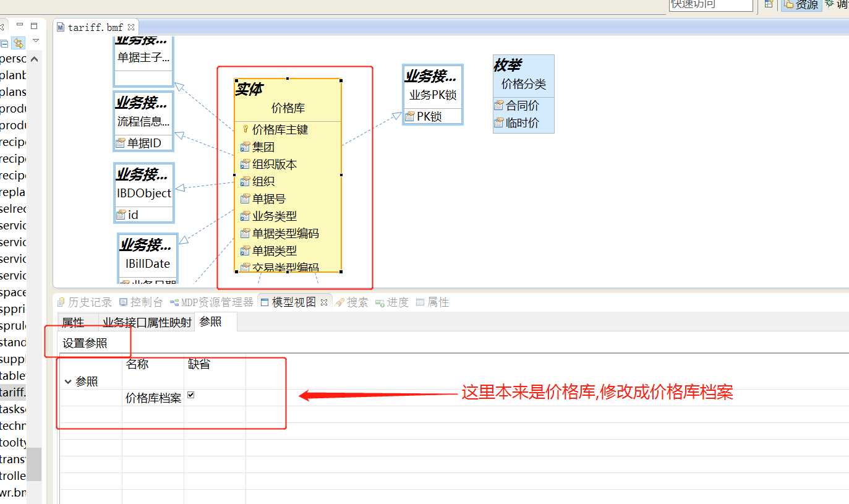Select the 单据类型编码 attribute row
This screenshot has height=504, width=849.
288,234
